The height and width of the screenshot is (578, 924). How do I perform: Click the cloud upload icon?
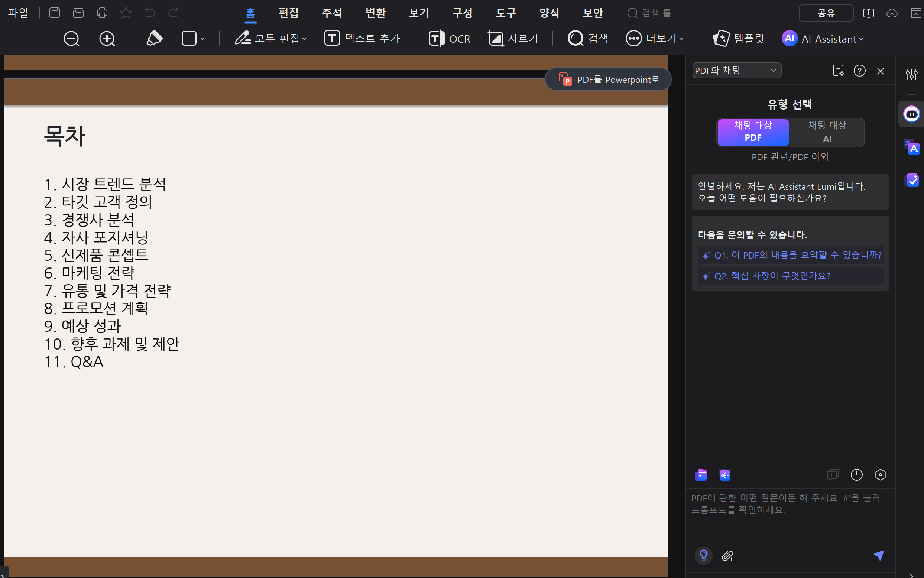click(892, 13)
